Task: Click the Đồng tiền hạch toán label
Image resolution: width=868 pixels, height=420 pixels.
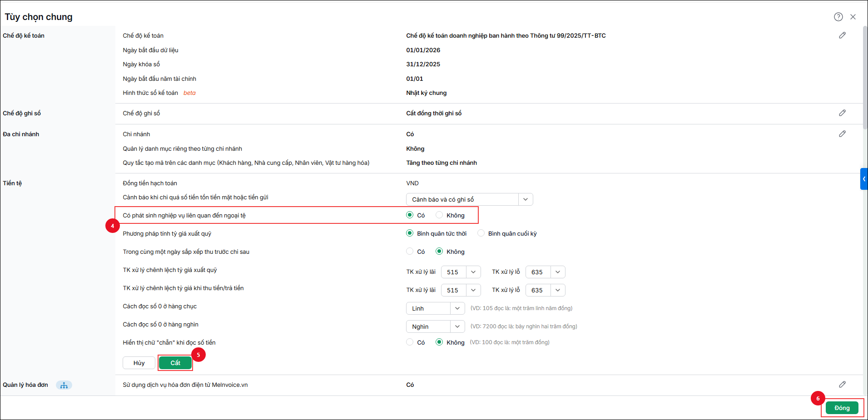Action: click(x=150, y=183)
